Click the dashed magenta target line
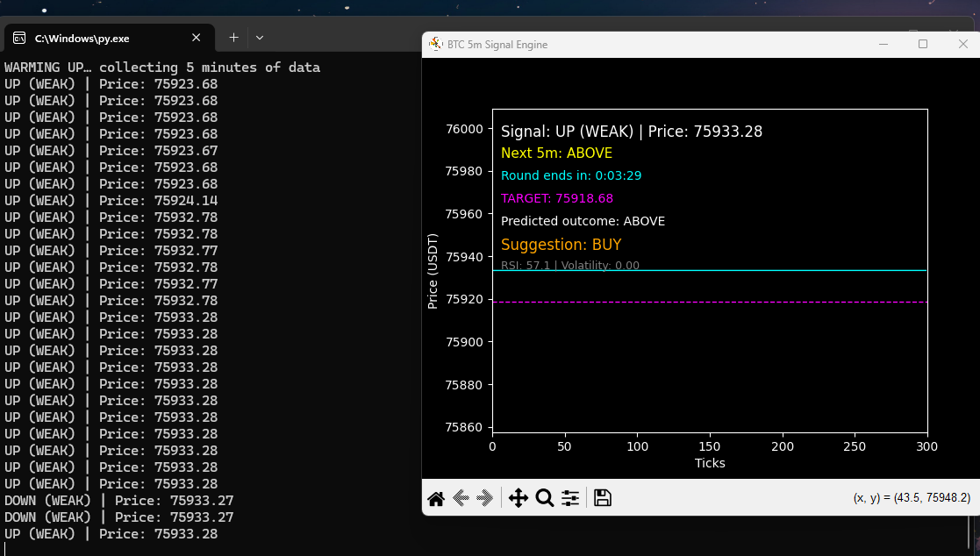The height and width of the screenshot is (556, 980). click(x=710, y=303)
